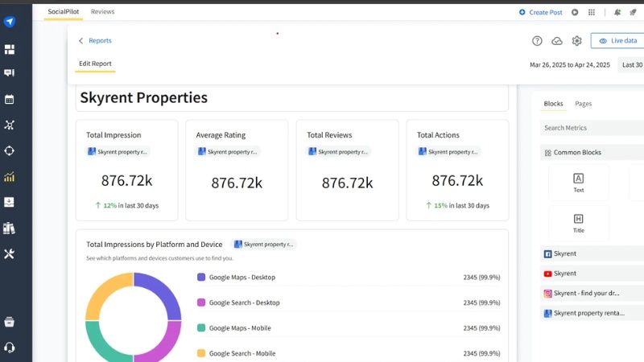Open account chip on Average Rating card

(x=228, y=151)
